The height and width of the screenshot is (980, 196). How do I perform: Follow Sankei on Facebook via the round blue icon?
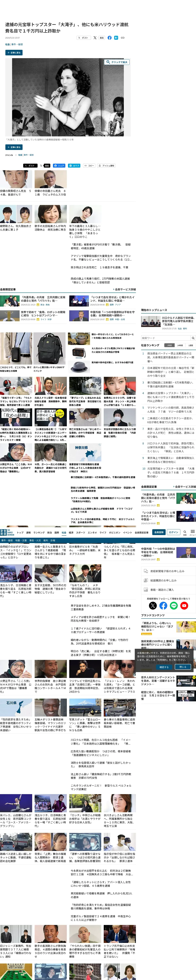click(x=163, y=605)
